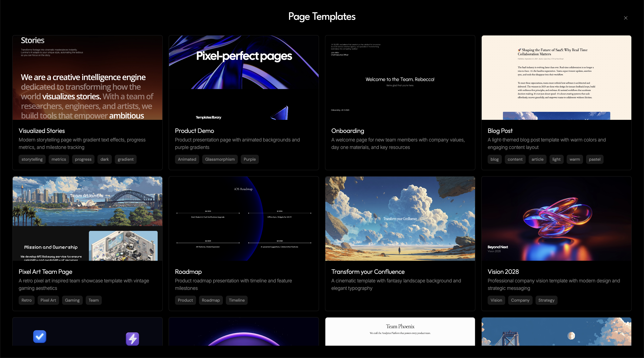Open the Visualized Stories template thumbnail
The height and width of the screenshot is (358, 644).
click(87, 78)
